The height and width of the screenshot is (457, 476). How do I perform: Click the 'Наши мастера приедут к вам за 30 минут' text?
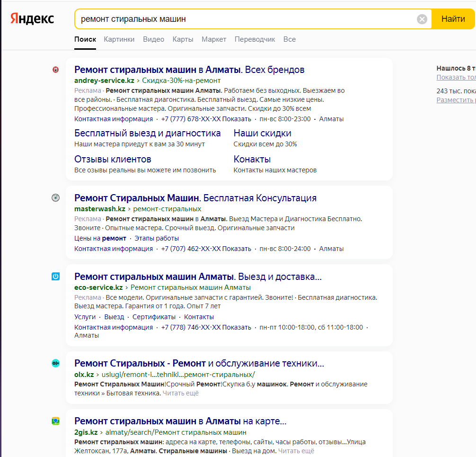pyautogui.click(x=140, y=144)
